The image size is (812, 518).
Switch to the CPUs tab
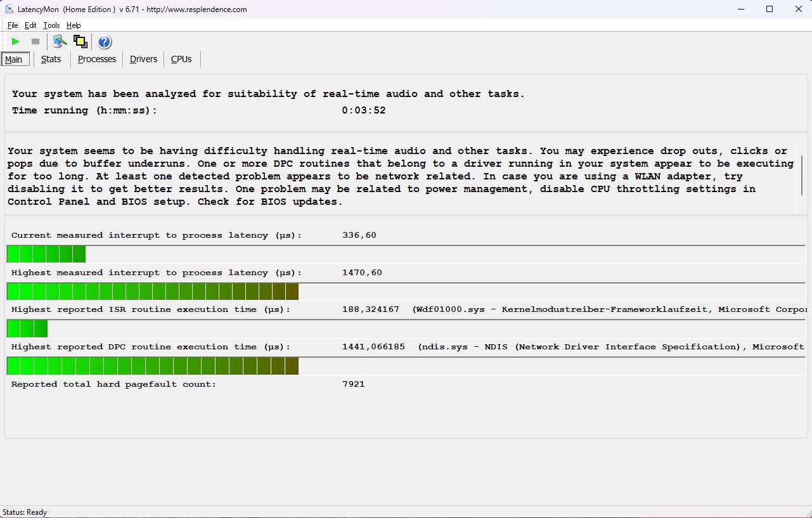coord(181,59)
